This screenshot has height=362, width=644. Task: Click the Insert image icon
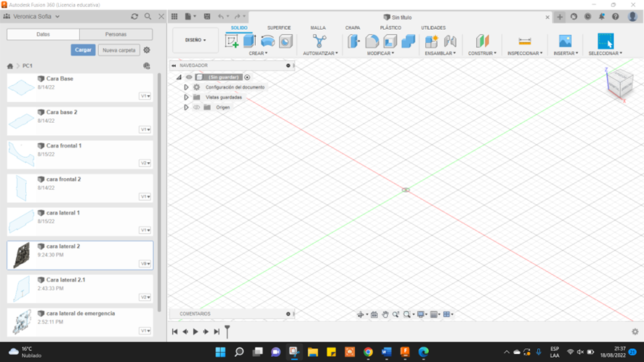565,41
